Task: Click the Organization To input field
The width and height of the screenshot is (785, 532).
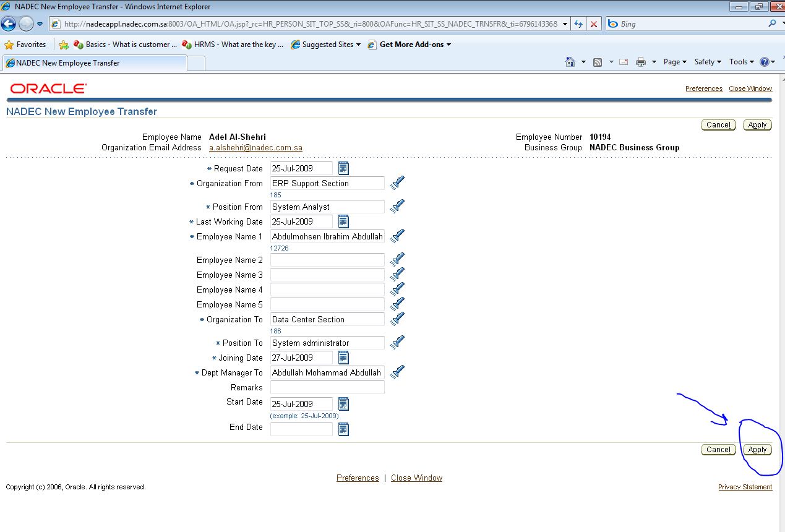Action: 327,319
